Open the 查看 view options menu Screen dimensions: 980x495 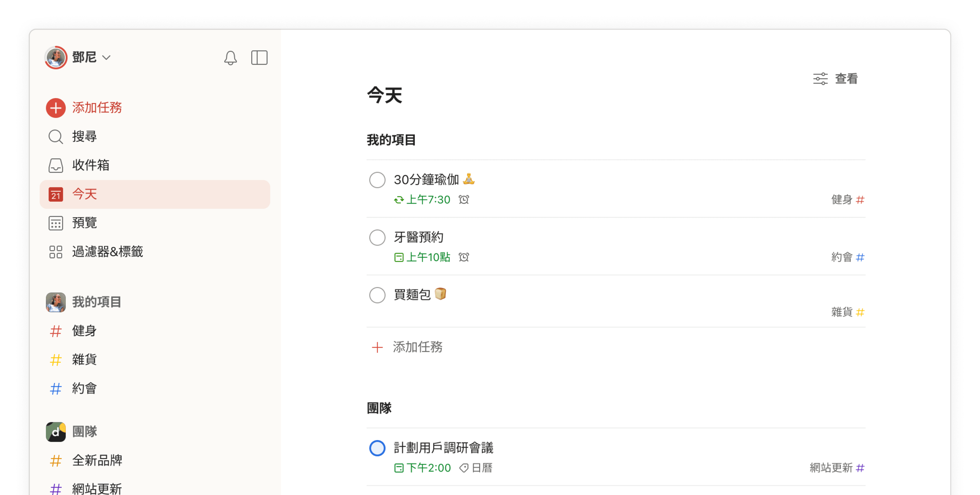click(x=835, y=79)
